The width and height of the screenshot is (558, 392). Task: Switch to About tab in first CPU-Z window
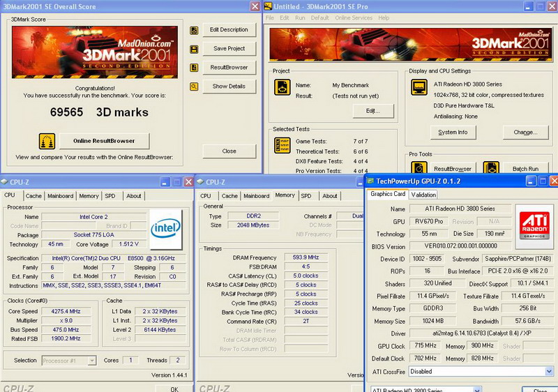pos(133,196)
